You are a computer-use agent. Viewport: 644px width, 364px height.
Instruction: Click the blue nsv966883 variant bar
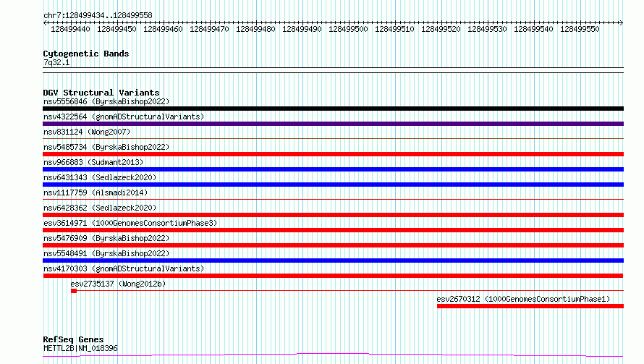333,169
